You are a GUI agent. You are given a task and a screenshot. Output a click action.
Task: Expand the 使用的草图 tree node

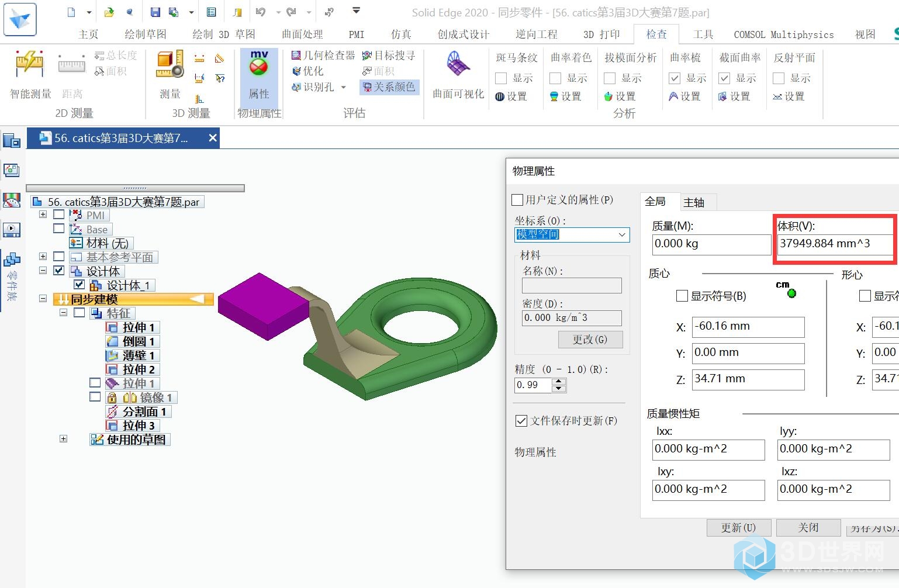[x=63, y=438]
